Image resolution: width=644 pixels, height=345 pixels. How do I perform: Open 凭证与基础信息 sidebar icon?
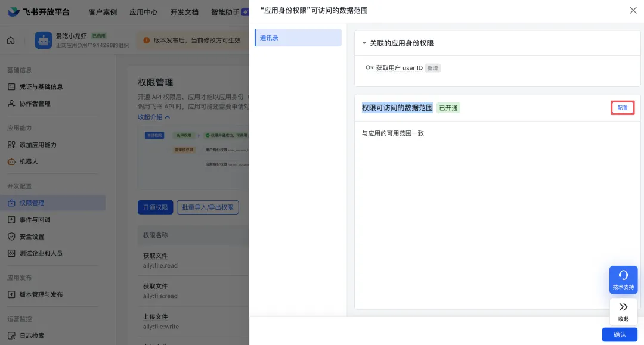[x=11, y=86]
